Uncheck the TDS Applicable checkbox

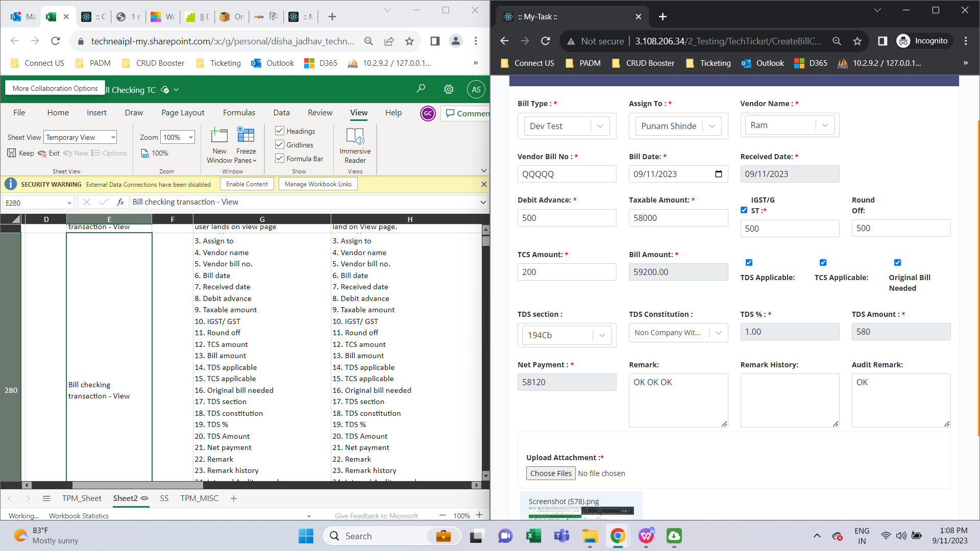pyautogui.click(x=749, y=263)
